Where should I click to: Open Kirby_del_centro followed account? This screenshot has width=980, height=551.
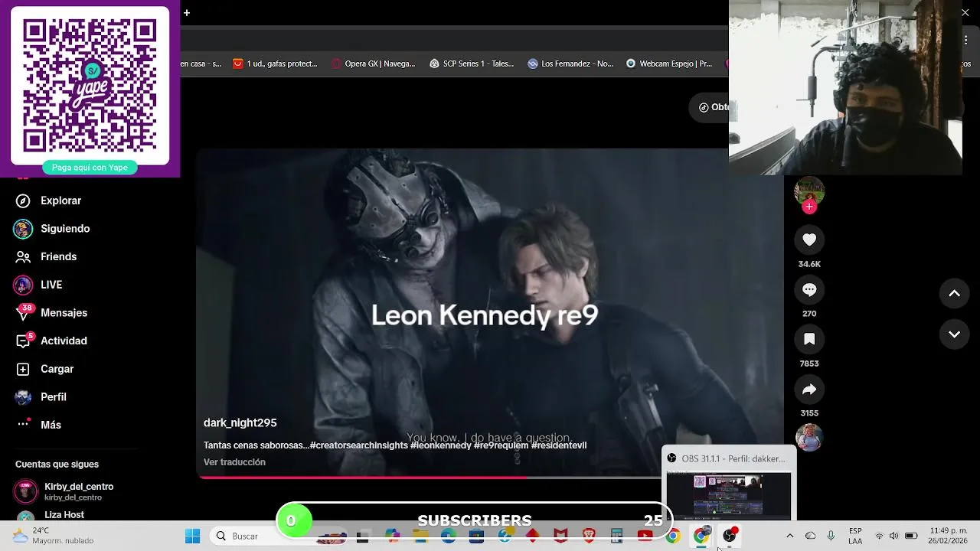pos(65,491)
